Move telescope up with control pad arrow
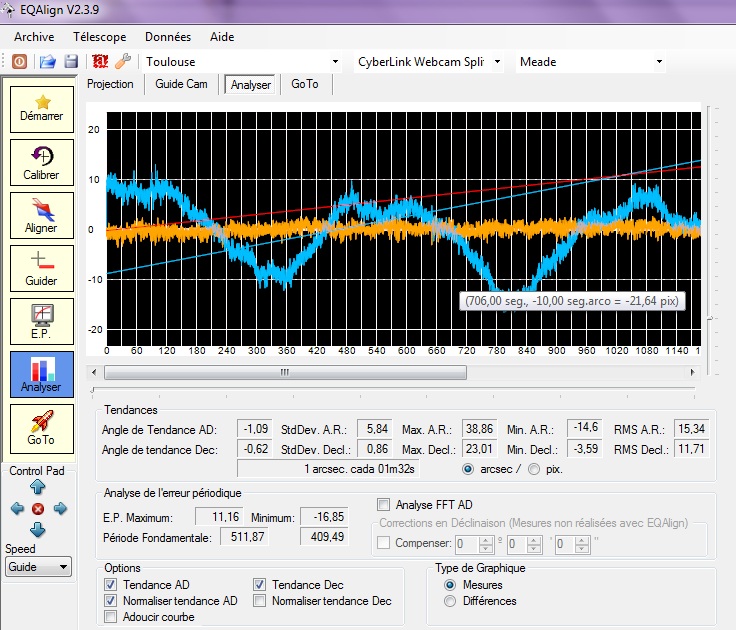736x630 pixels. (38, 487)
